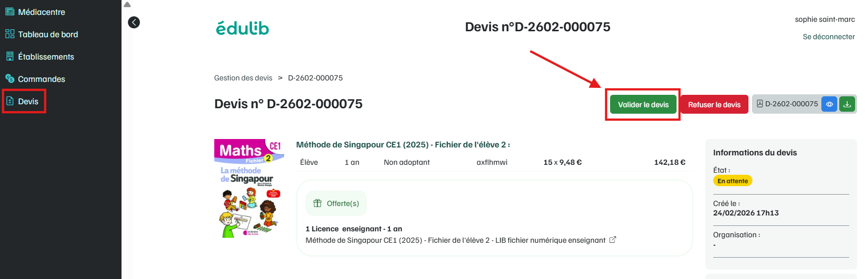Click Se déconnecter link
This screenshot has height=279, width=868.
829,37
